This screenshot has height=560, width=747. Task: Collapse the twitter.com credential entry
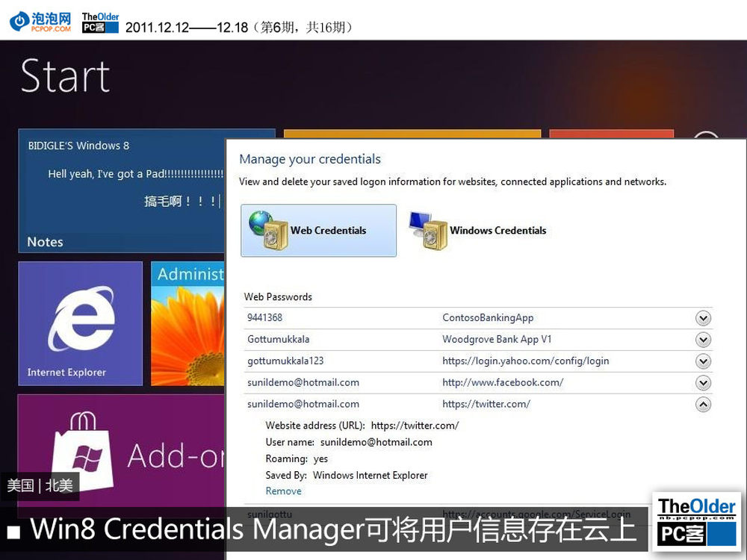click(x=703, y=404)
